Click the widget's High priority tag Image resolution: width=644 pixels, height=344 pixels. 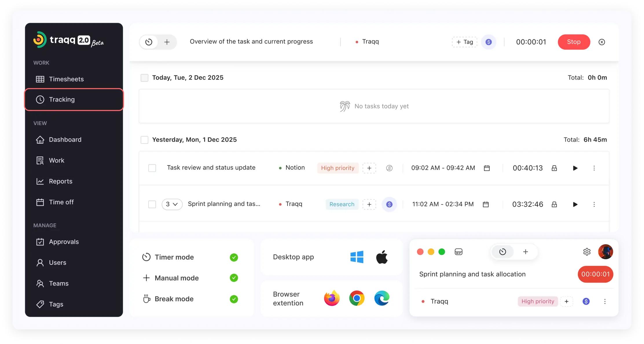pos(537,301)
